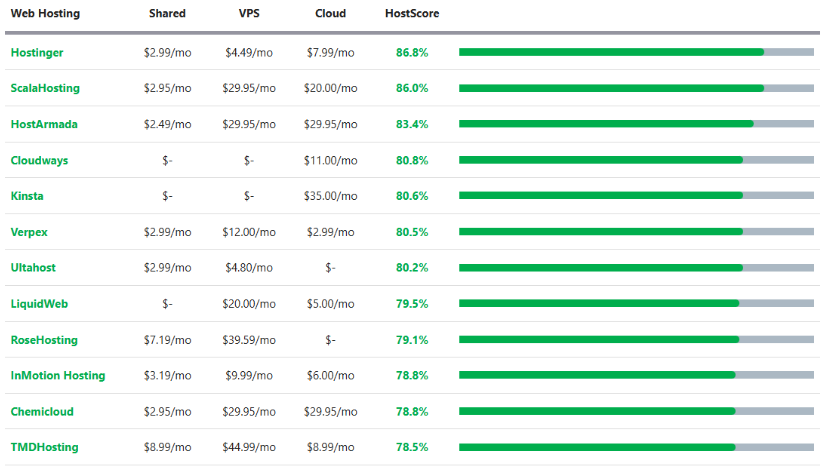The image size is (828, 466).
Task: Click the Shared column header
Action: 167,14
